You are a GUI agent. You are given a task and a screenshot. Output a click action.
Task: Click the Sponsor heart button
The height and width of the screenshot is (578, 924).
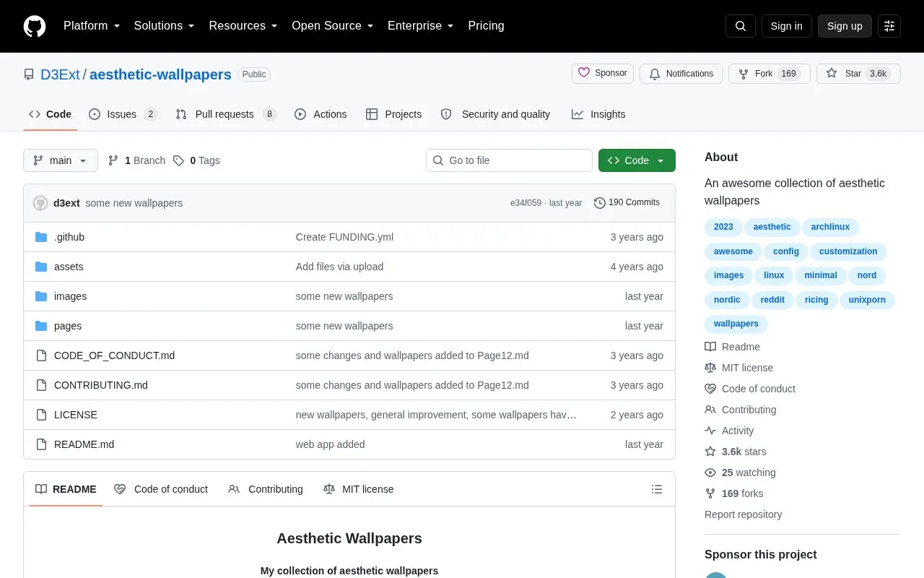click(x=603, y=74)
